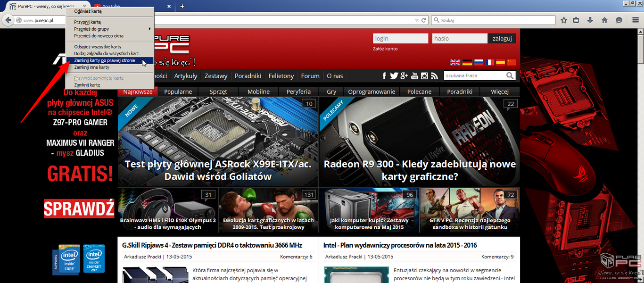The height and width of the screenshot is (283, 644).
Task: Click the RSS feed icon
Action: [x=435, y=76]
